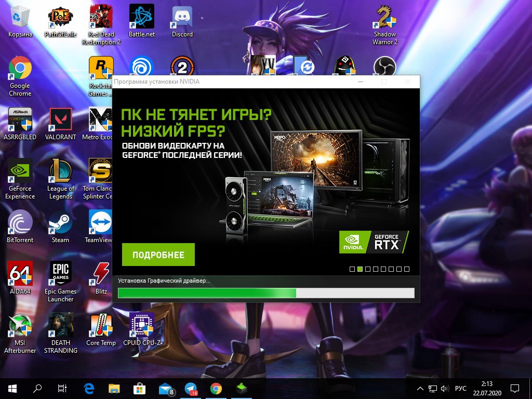The height and width of the screenshot is (399, 532).
Task: Switch to Telegram on the taskbar
Action: pyautogui.click(x=191, y=389)
